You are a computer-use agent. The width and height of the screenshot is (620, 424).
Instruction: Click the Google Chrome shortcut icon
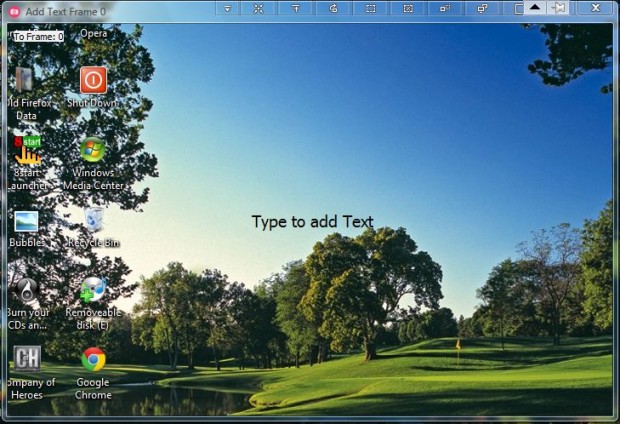pos(94,360)
